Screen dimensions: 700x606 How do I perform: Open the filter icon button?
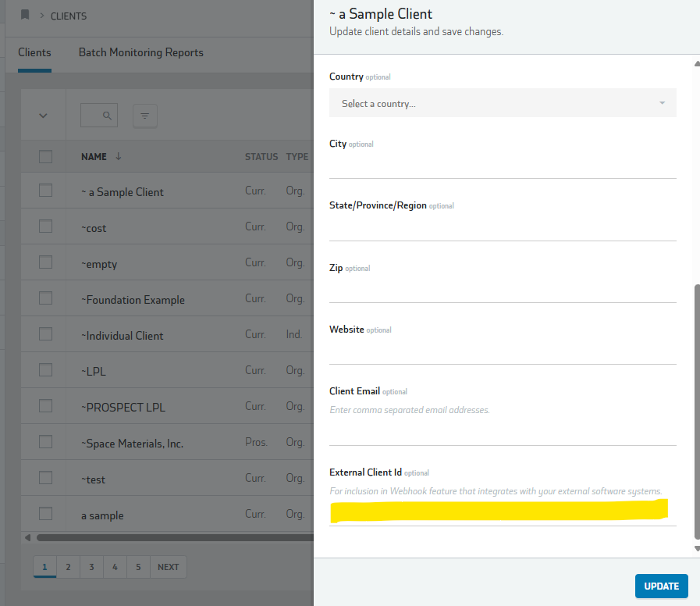pos(144,116)
